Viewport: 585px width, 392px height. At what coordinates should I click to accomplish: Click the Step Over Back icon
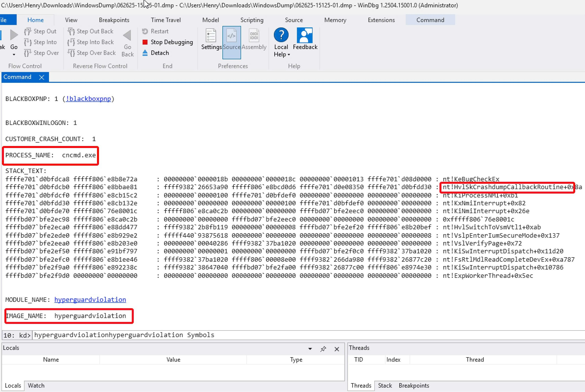[x=72, y=53]
